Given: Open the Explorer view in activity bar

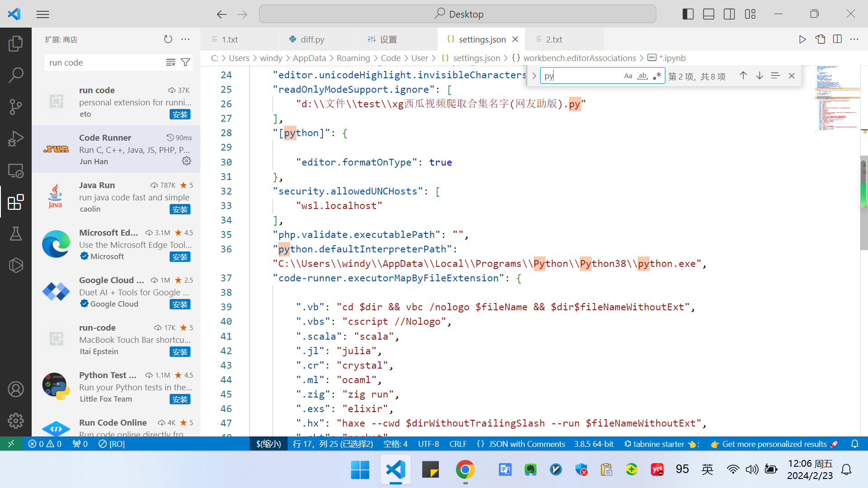Looking at the screenshot, I should click(15, 43).
